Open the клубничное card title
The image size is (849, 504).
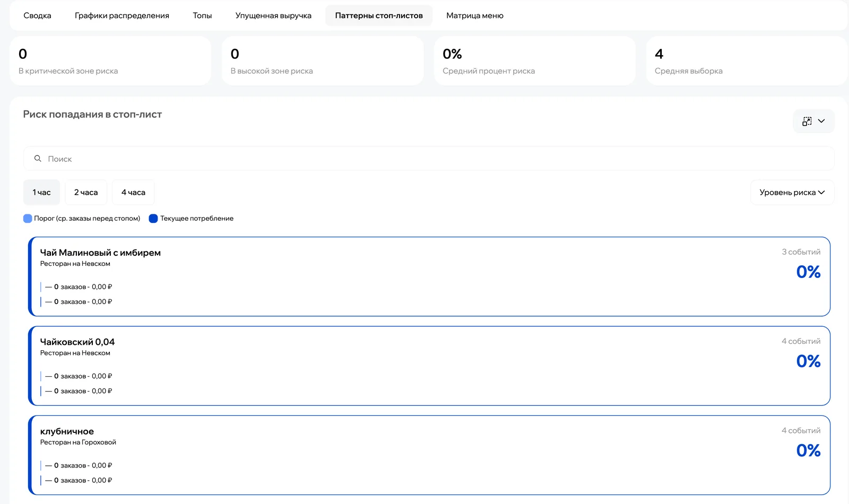pos(67,431)
